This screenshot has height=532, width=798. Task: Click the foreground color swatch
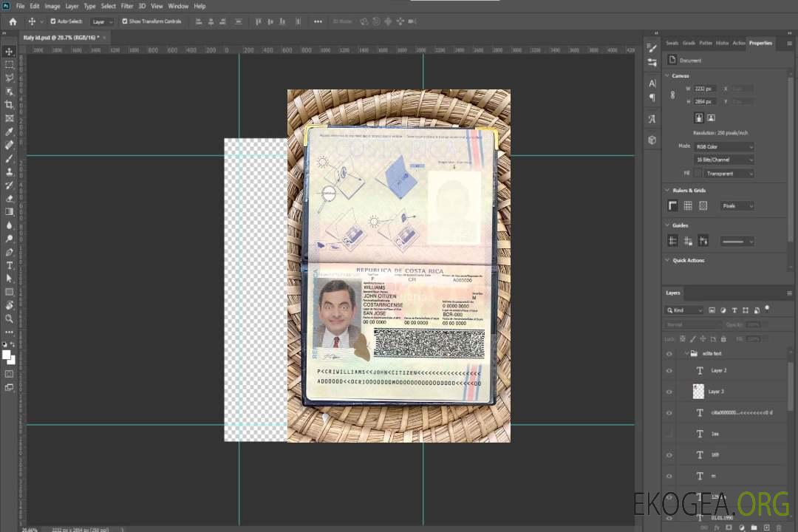click(7, 355)
